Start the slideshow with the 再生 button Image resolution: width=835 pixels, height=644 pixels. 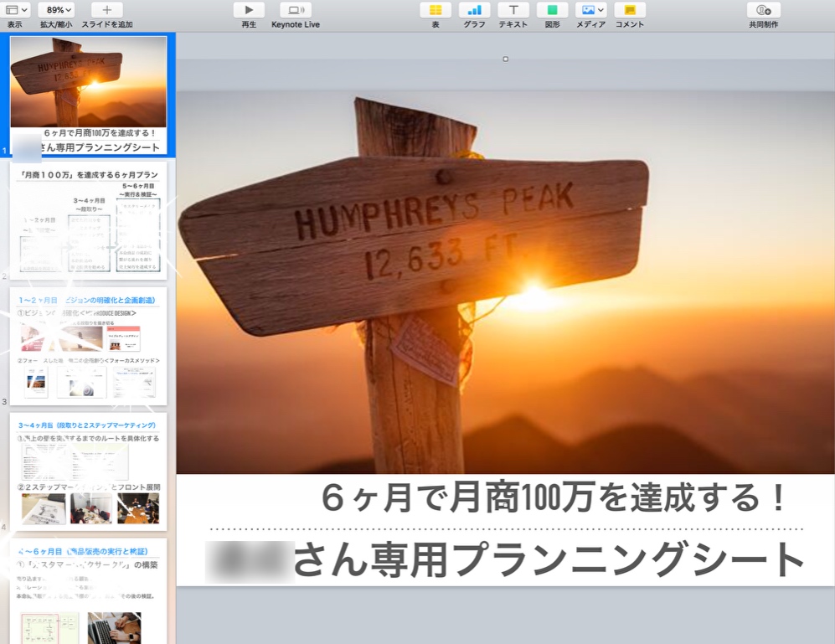[249, 10]
